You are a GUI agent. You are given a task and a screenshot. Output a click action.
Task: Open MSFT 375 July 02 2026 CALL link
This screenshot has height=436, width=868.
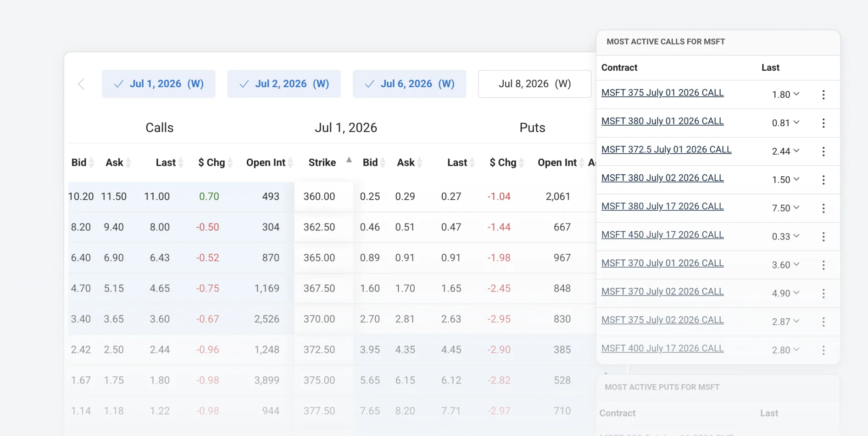tap(662, 320)
